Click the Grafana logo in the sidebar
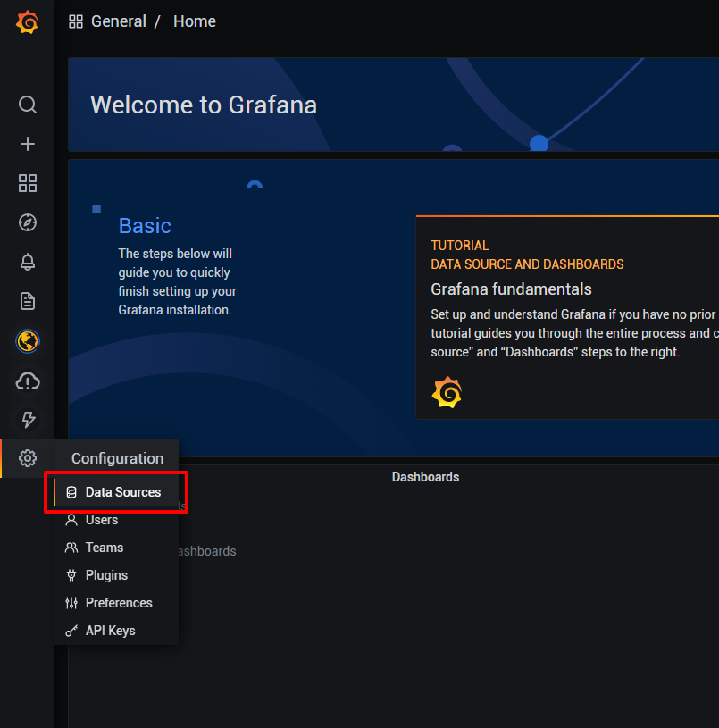 click(27, 21)
